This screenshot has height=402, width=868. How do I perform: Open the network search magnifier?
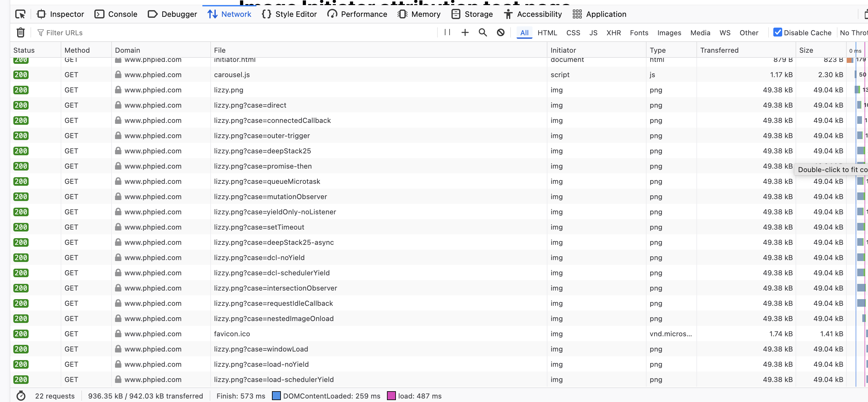[483, 33]
